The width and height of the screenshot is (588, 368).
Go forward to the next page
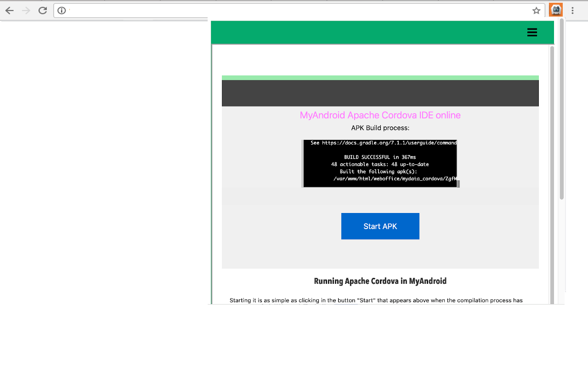point(26,11)
